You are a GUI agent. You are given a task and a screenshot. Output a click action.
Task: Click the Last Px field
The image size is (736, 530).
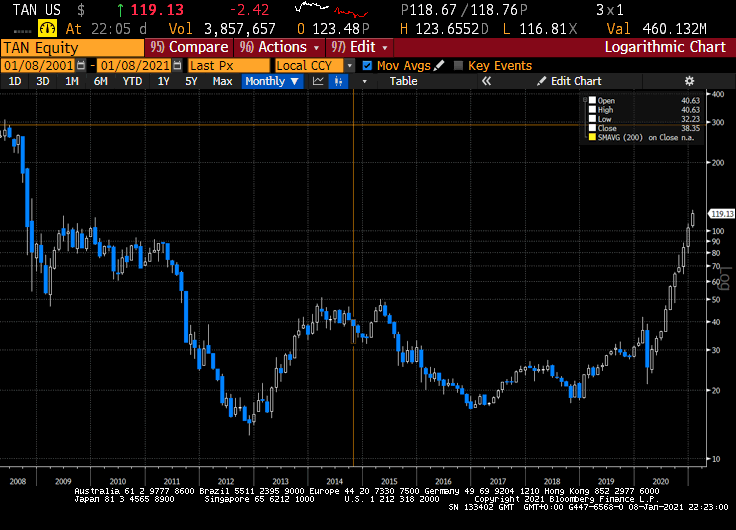[229, 66]
